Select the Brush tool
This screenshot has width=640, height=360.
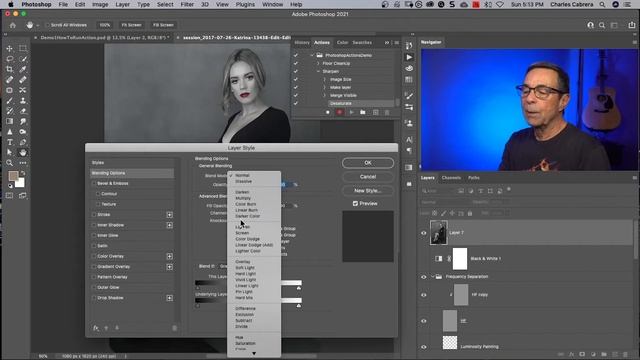9,100
